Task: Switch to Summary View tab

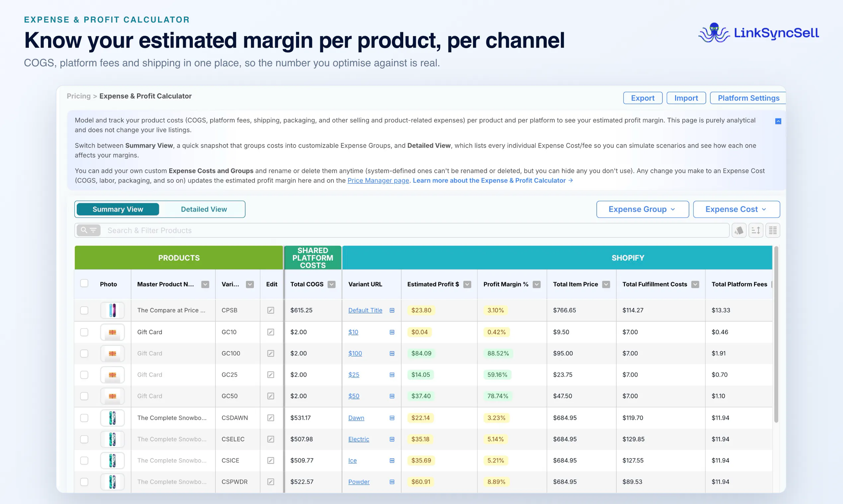Action: coord(117,209)
